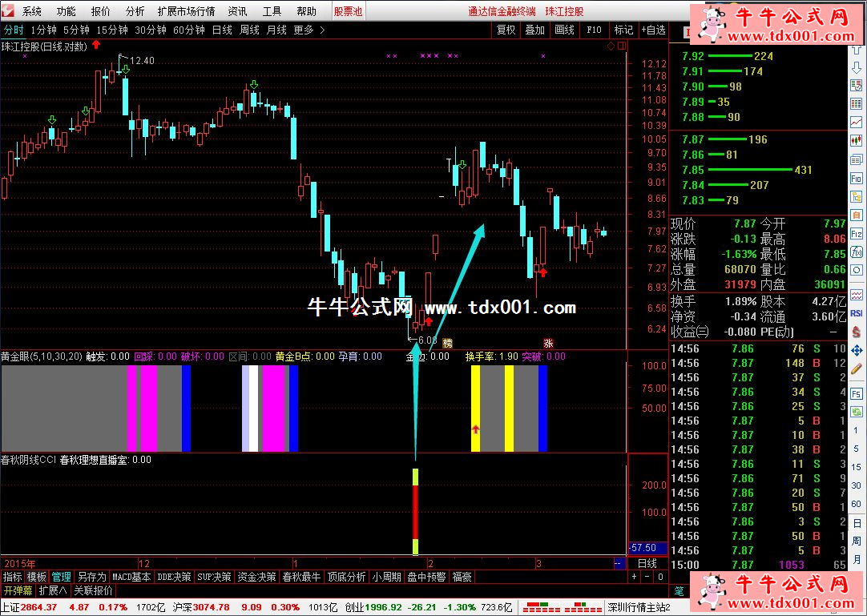
Task: Open the 功能 menu
Action: [67, 11]
